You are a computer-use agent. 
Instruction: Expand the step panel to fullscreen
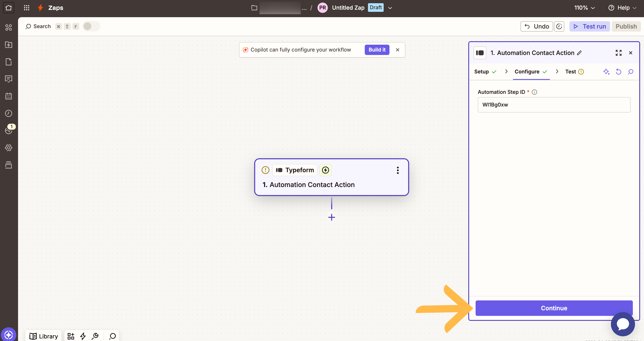coord(618,53)
